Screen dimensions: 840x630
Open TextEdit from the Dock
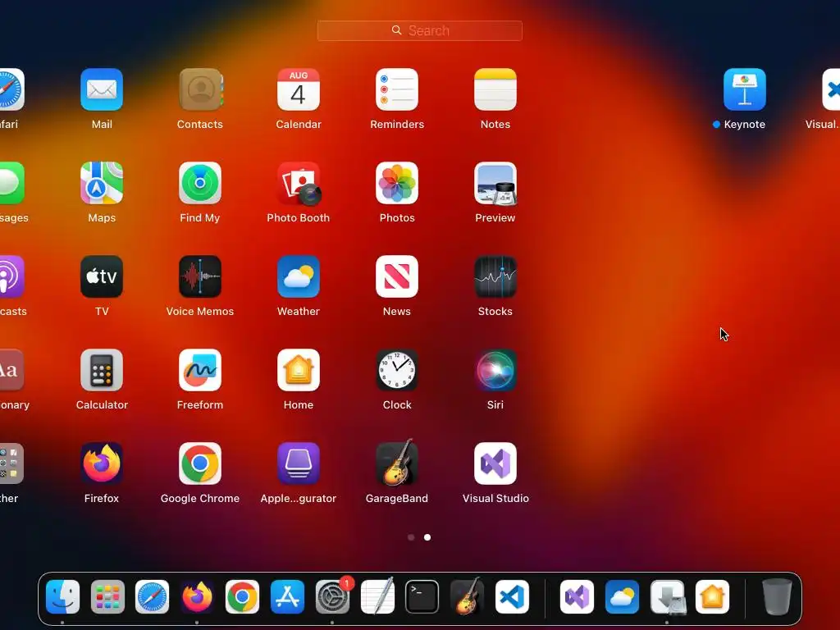pyautogui.click(x=377, y=596)
